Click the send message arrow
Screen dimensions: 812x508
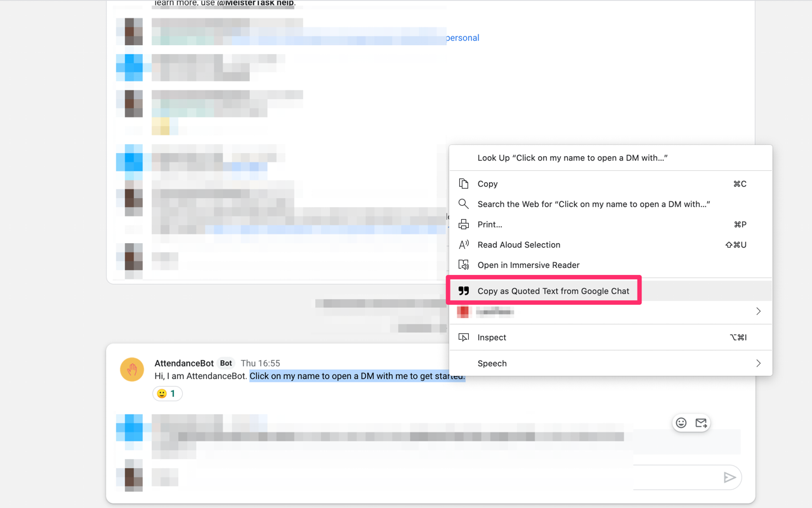coord(730,478)
